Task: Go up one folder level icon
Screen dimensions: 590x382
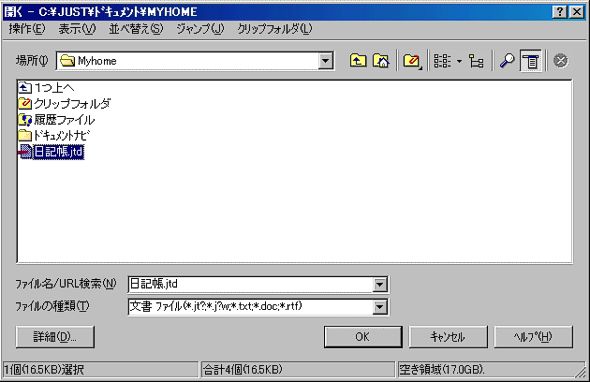Action: coord(357,61)
